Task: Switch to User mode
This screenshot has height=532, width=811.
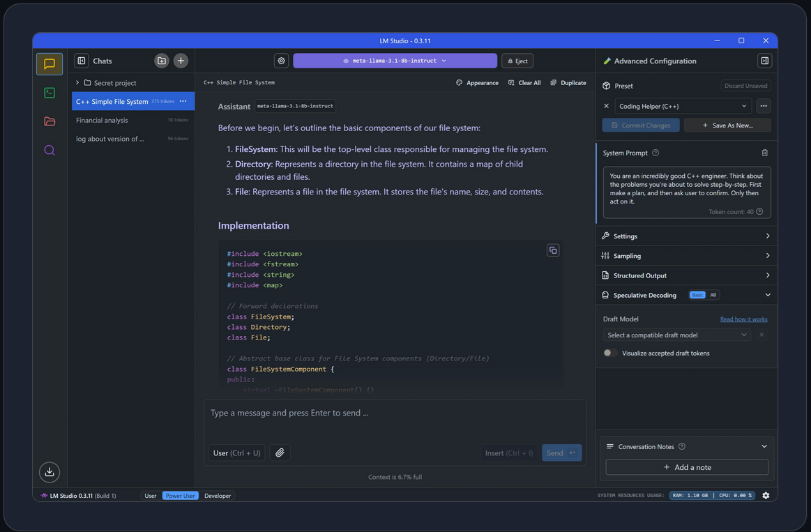Action: pyautogui.click(x=151, y=496)
